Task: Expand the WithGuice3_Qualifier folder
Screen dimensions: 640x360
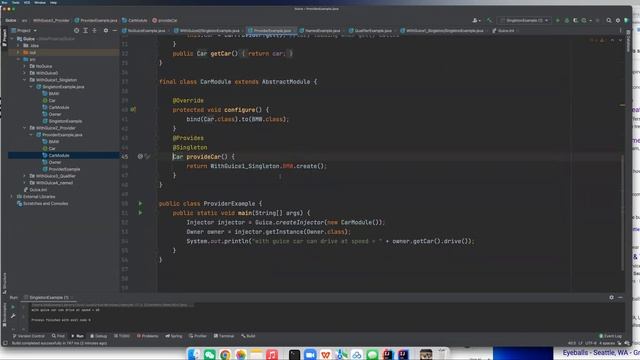Action: point(24,176)
